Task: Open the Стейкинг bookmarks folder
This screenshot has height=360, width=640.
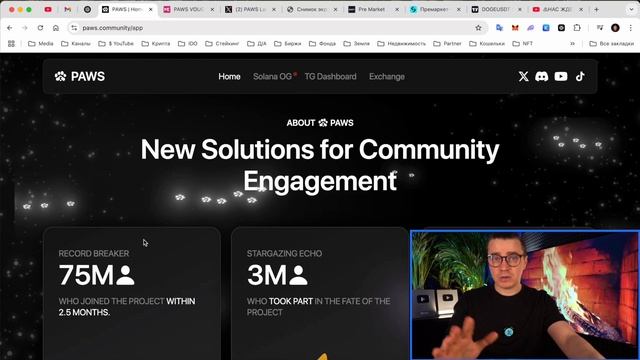Action: pos(222,44)
